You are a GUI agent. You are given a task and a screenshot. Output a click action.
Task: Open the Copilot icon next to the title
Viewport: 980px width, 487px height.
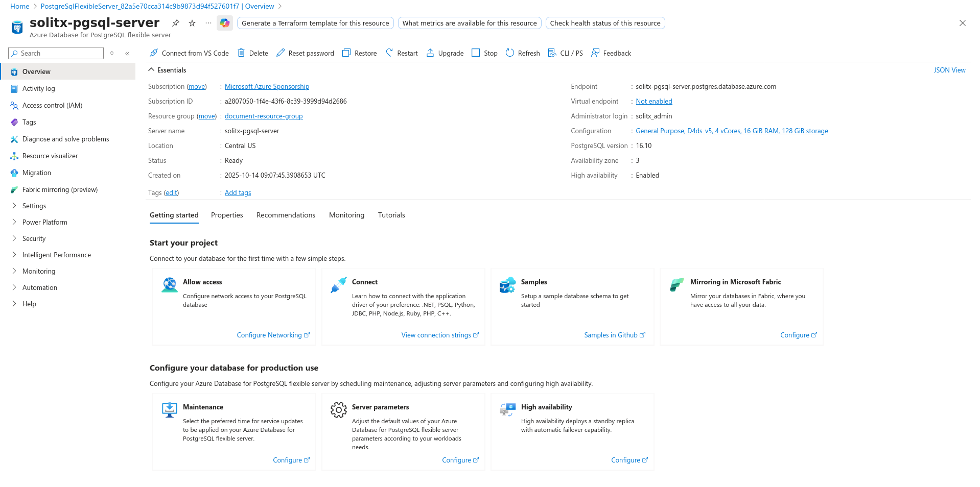[224, 23]
